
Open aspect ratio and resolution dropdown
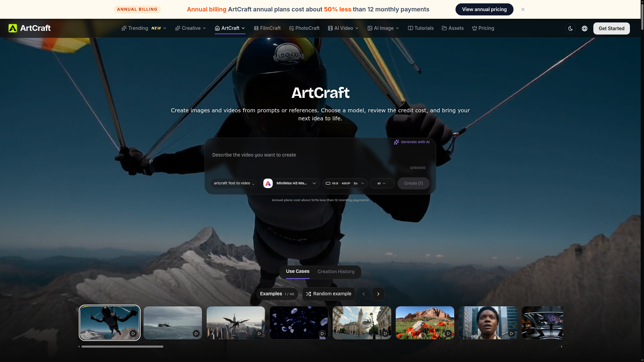pos(345,183)
